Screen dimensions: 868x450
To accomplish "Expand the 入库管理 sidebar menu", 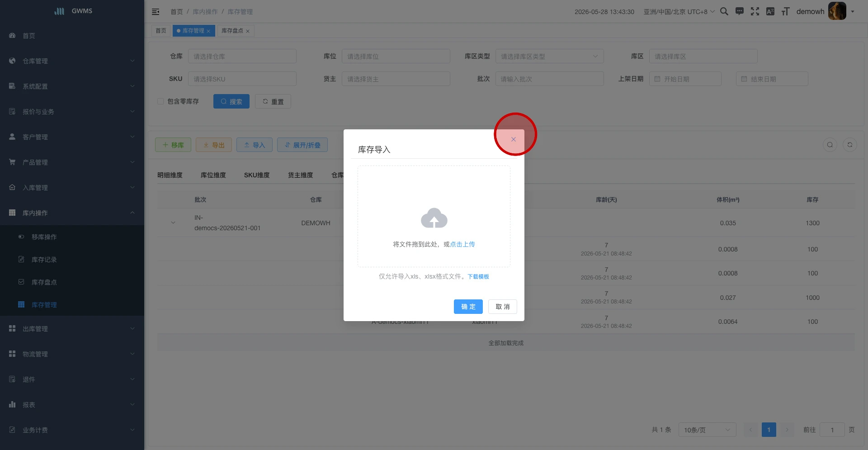I will tap(72, 187).
